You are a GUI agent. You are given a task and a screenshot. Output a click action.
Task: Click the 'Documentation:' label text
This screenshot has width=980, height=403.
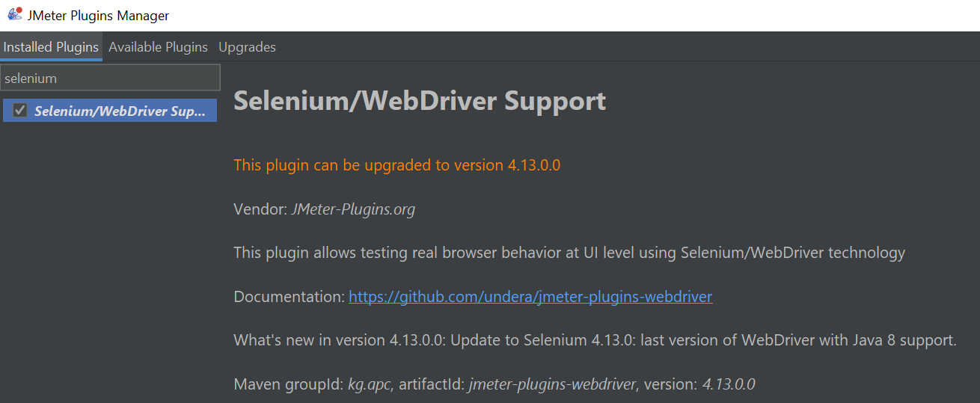pyautogui.click(x=289, y=297)
